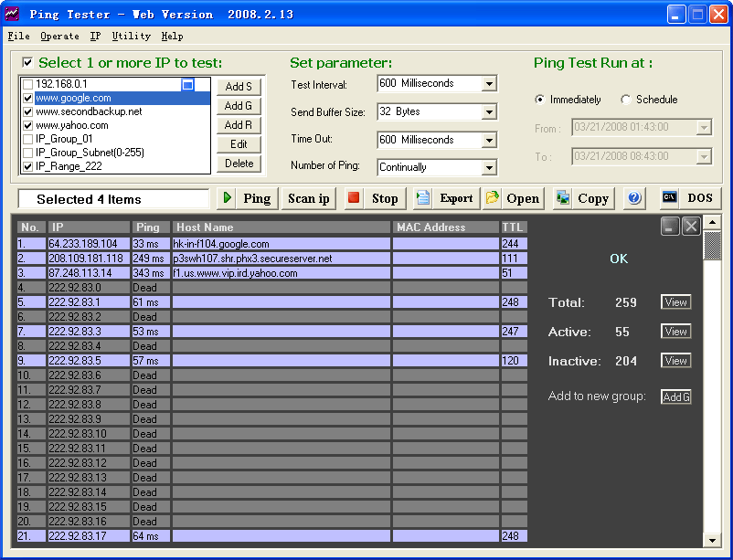This screenshot has width=733, height=560.
Task: Click the Host Name column header
Action: coord(281,227)
